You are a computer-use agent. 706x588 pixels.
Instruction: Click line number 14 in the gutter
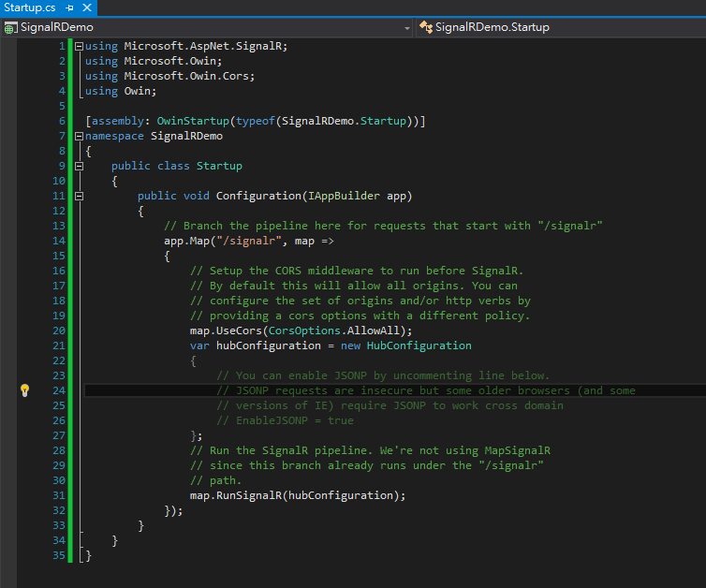(59, 241)
